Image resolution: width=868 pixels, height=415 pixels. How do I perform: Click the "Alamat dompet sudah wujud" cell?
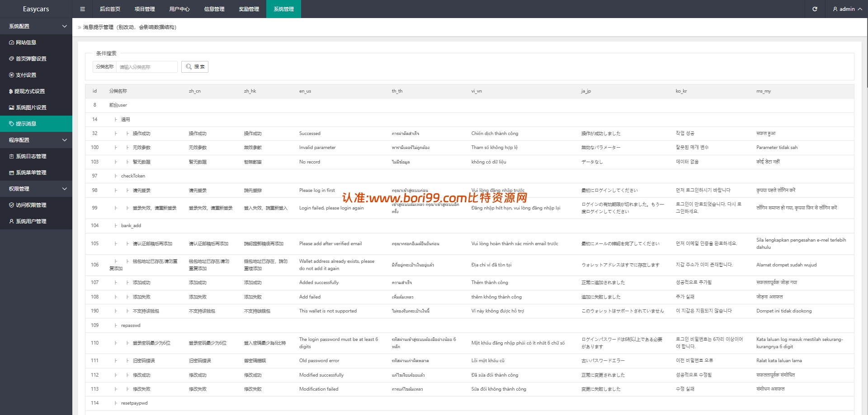pyautogui.click(x=787, y=265)
